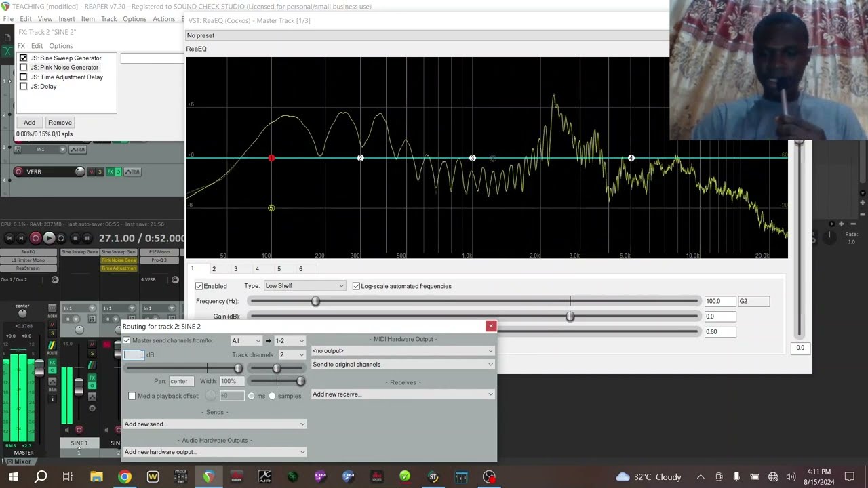Pause playback with the transport Pause button

[x=87, y=238]
